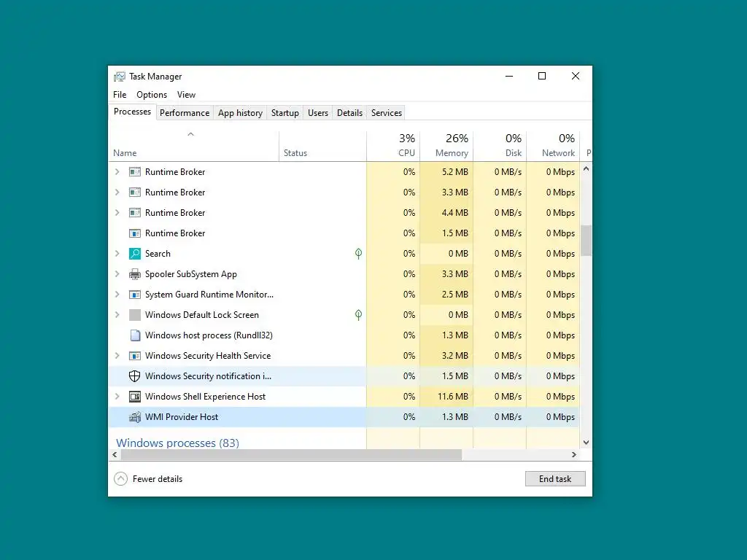Click the vertical scrollbar down arrow
Viewport: 747px width, 560px height.
pos(586,443)
